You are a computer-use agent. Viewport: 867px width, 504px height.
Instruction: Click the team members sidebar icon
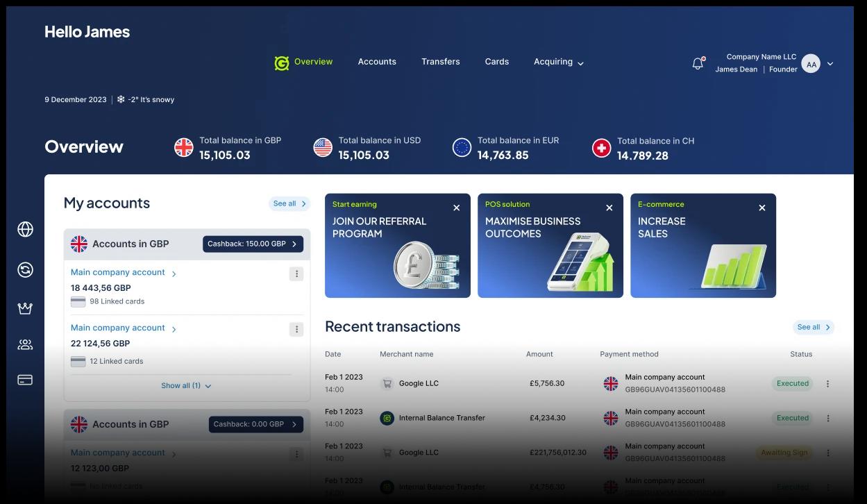click(x=25, y=344)
